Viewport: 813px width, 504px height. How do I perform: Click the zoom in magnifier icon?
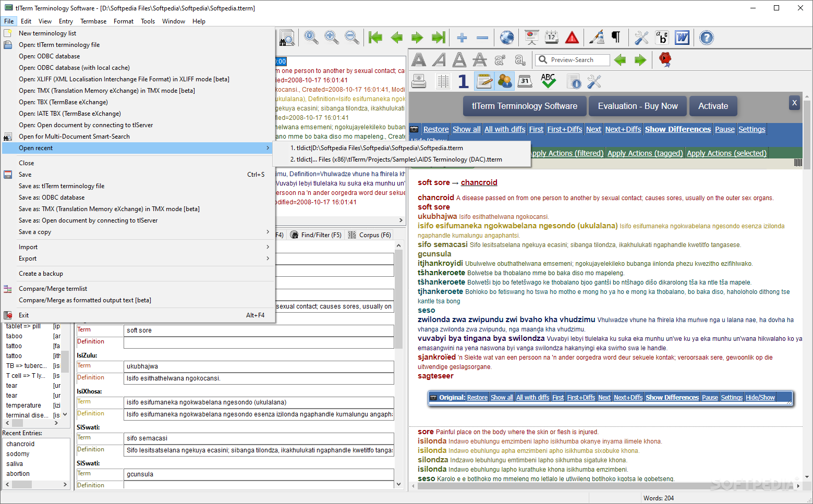332,38
